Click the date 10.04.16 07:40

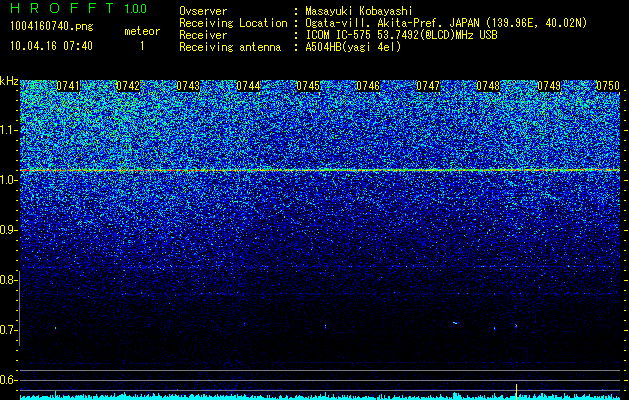coord(51,46)
